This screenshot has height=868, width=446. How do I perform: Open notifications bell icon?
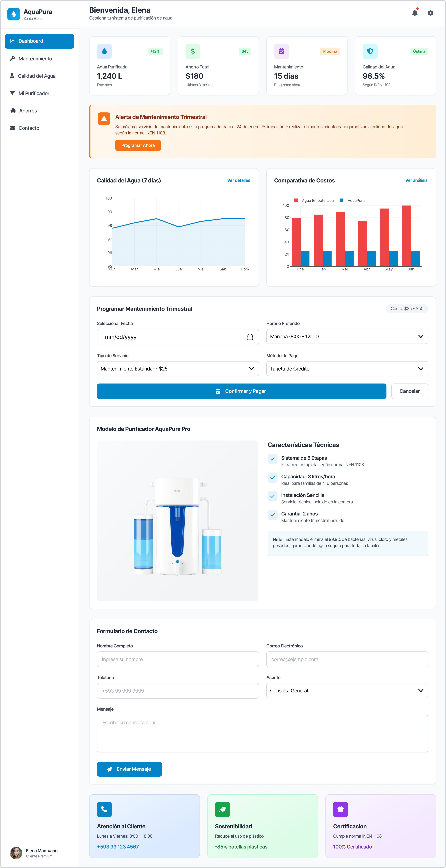click(x=415, y=13)
